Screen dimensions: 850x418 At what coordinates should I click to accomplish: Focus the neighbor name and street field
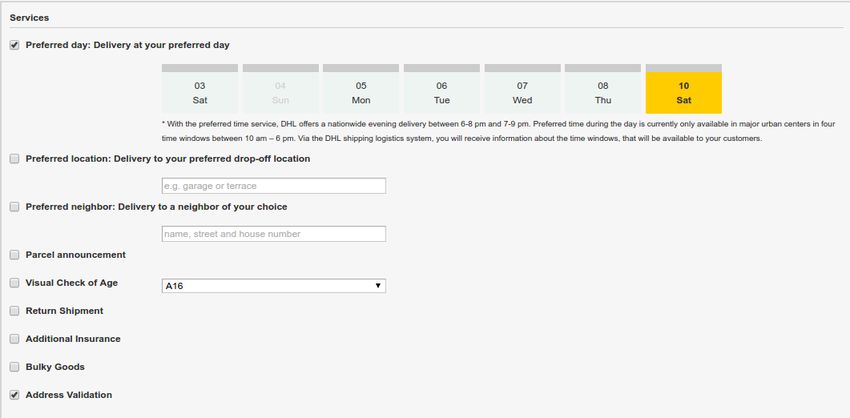point(274,234)
